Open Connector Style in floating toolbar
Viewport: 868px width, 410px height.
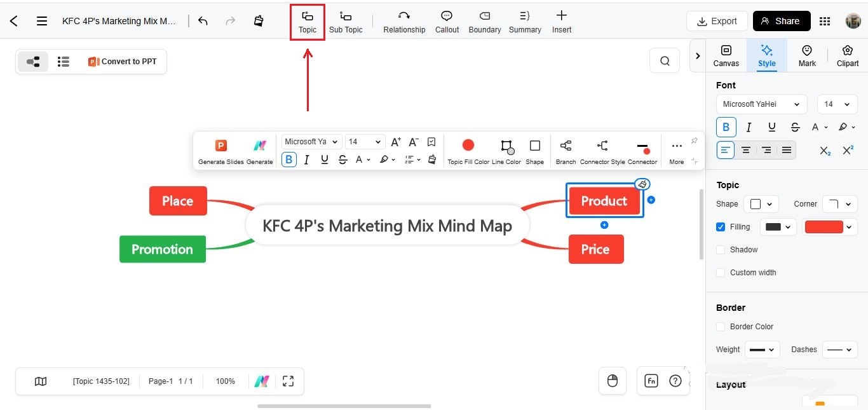tap(602, 151)
